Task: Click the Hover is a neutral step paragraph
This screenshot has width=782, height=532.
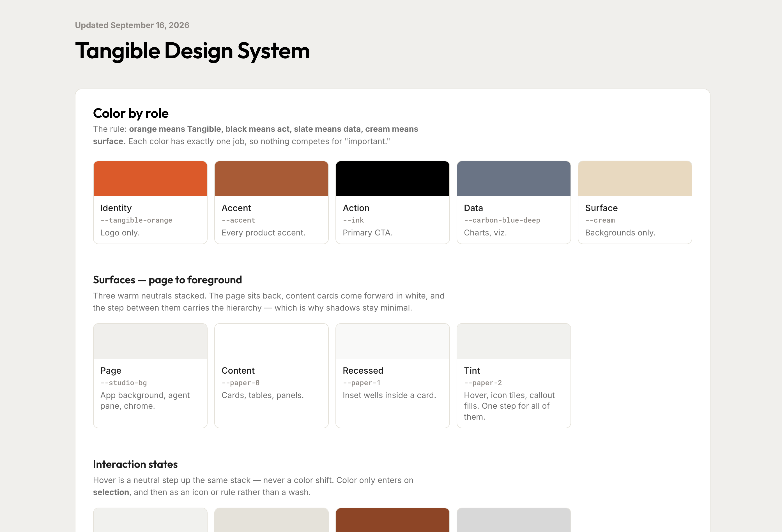Action: pyautogui.click(x=253, y=486)
